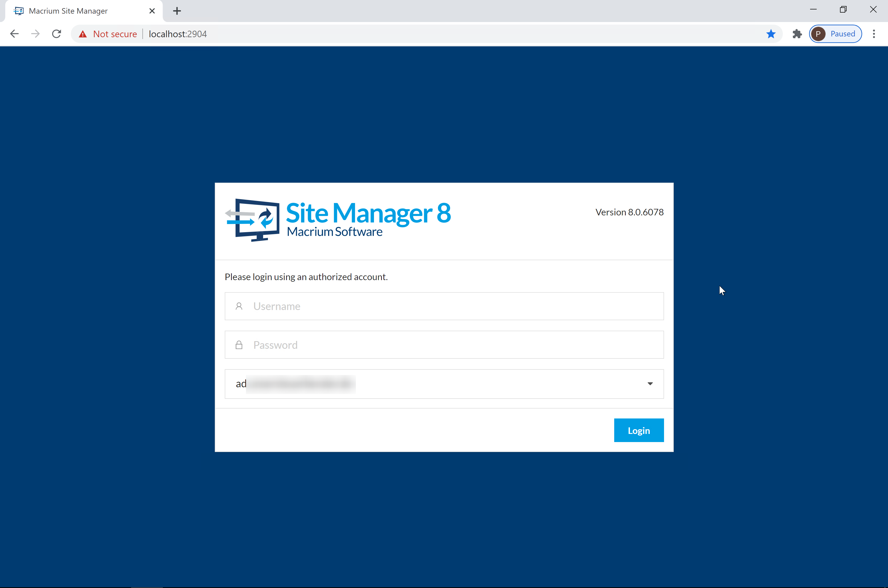Open Chrome's three-dot menu
The width and height of the screenshot is (888, 588).
(874, 34)
